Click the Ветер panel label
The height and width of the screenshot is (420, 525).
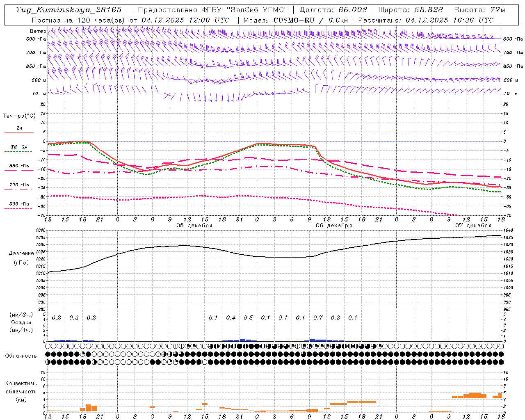(38, 31)
